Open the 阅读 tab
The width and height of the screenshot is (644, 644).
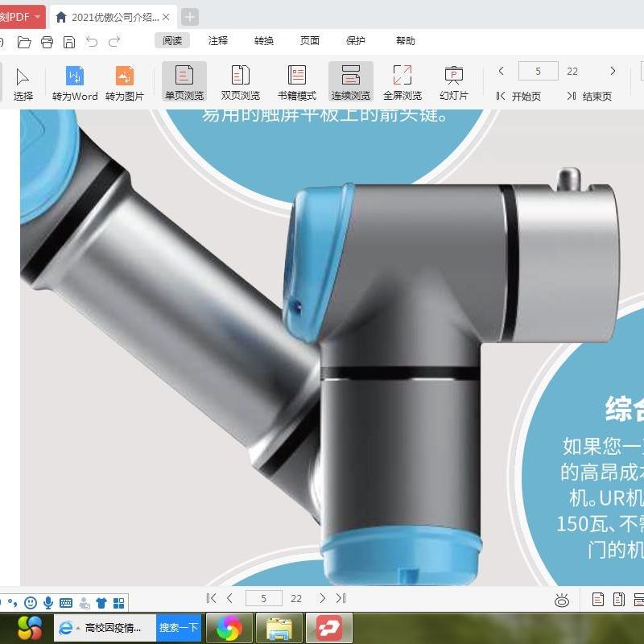pyautogui.click(x=172, y=41)
